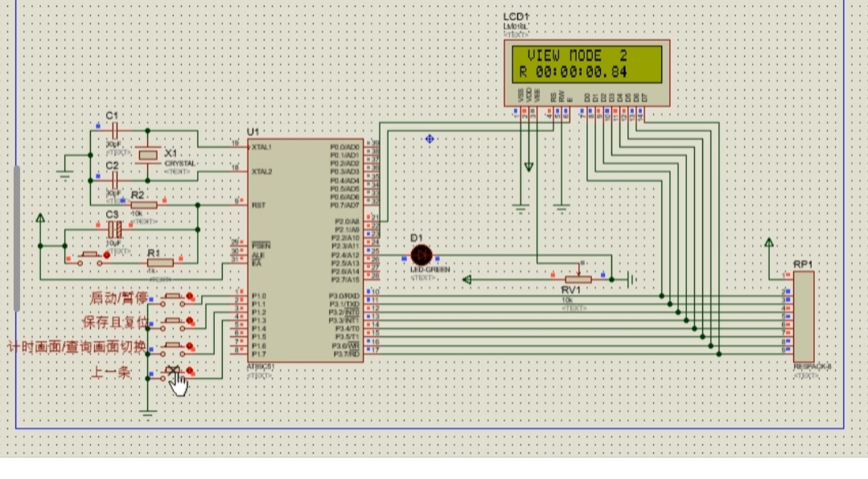
Task: Select the D1 LED-GREEN component
Action: click(x=422, y=256)
